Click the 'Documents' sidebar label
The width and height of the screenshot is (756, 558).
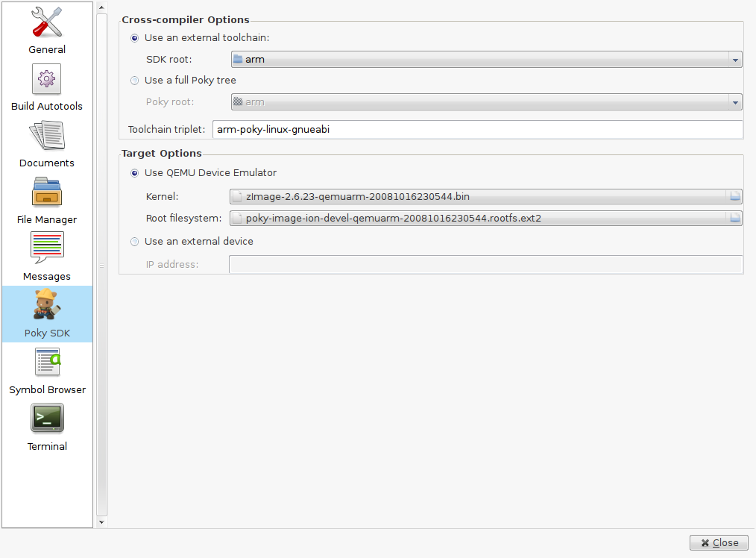47,163
